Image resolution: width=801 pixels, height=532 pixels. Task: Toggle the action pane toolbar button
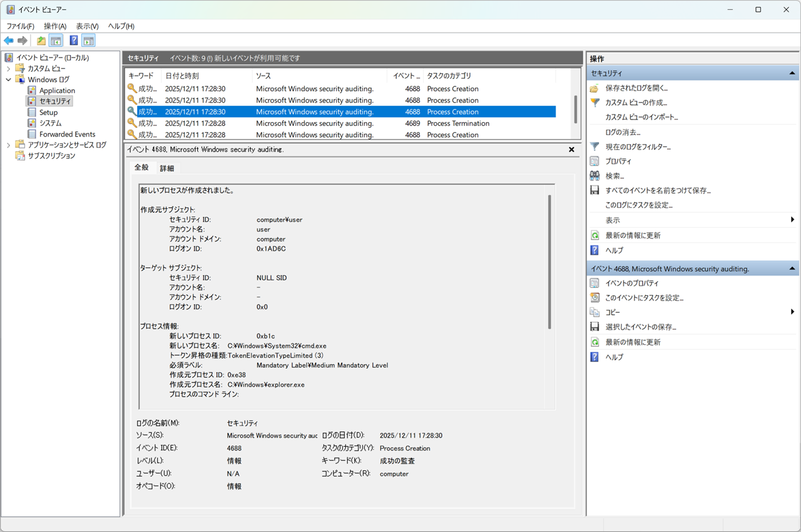89,41
